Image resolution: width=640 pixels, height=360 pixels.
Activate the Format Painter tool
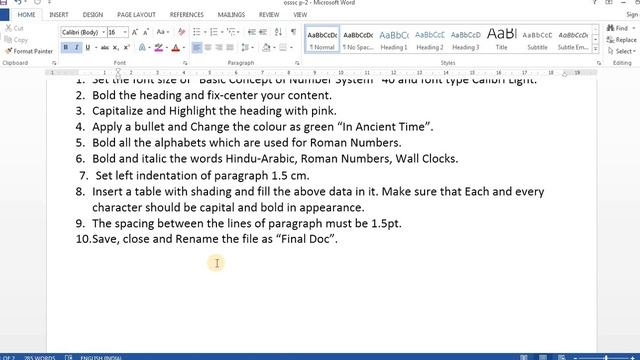pos(29,51)
